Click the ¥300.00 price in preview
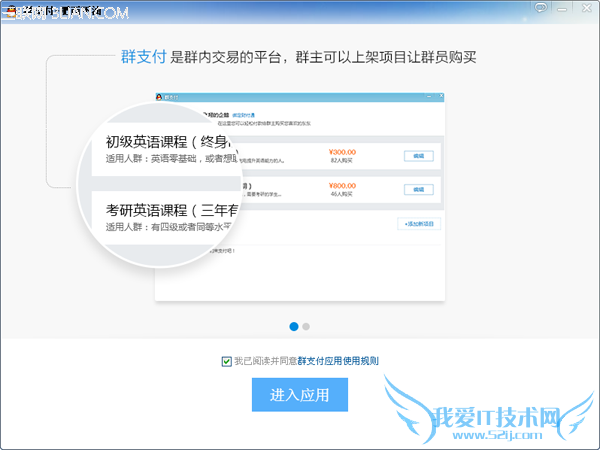This screenshot has height=450, width=600. click(342, 152)
